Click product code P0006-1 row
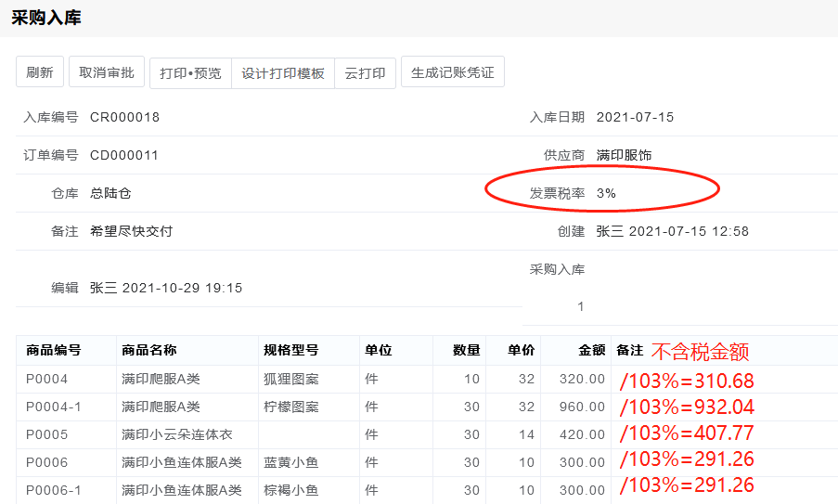 tap(53, 490)
